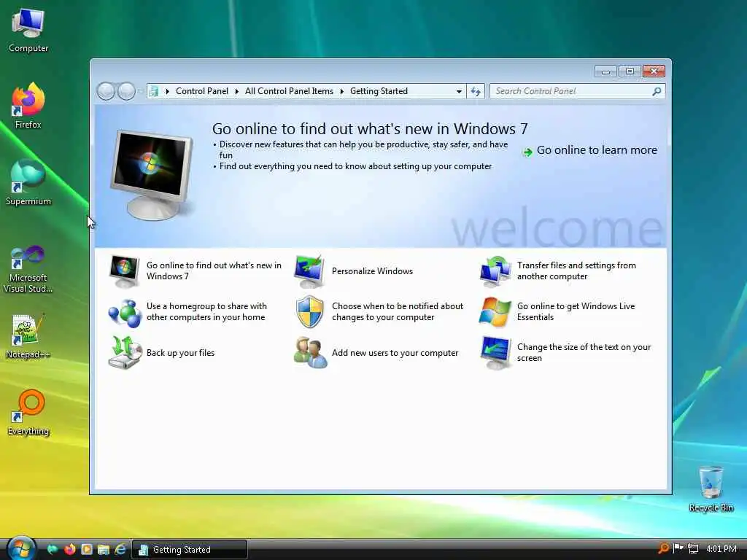Click the Control Panel breadcrumb
This screenshot has height=560, width=747.
202,91
